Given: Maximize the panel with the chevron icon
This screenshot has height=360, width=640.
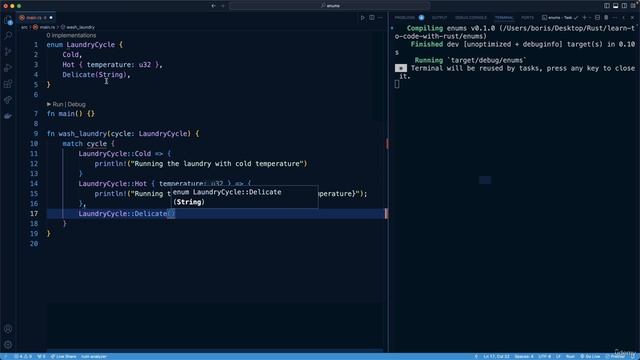Looking at the screenshot, I should coord(623,18).
